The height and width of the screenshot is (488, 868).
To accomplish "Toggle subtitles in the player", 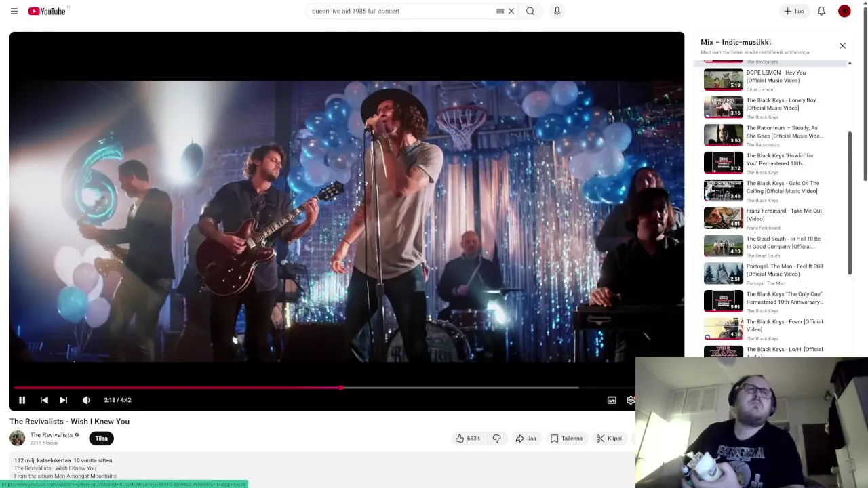I will pyautogui.click(x=612, y=400).
